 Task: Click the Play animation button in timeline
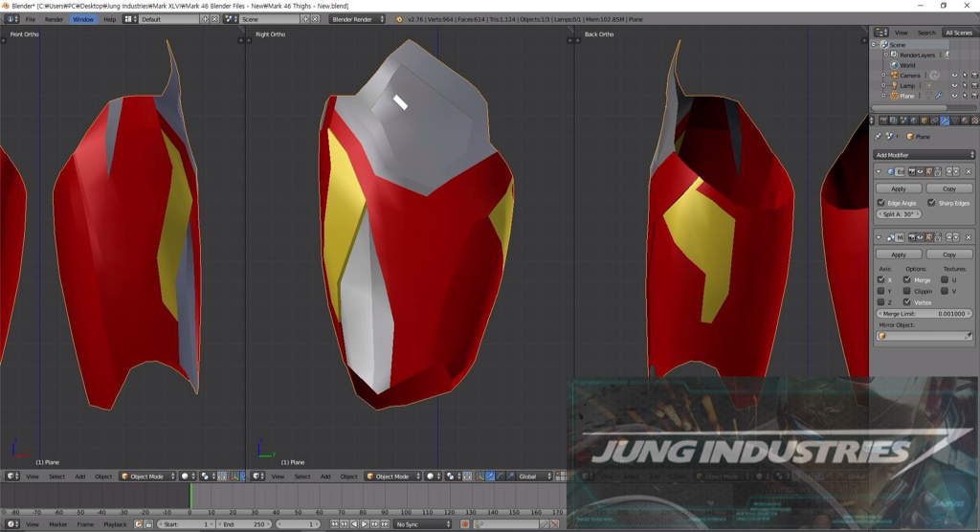point(365,524)
